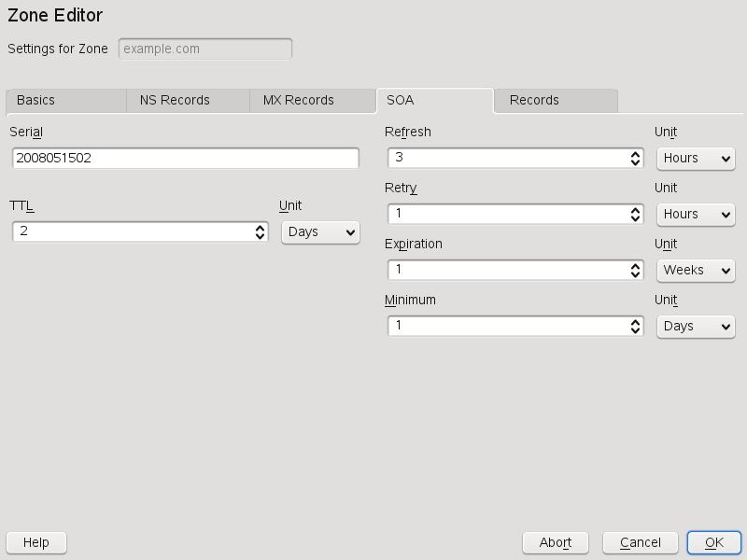Go to the Records tab
Viewport: 747px width, 560px height.
point(556,101)
